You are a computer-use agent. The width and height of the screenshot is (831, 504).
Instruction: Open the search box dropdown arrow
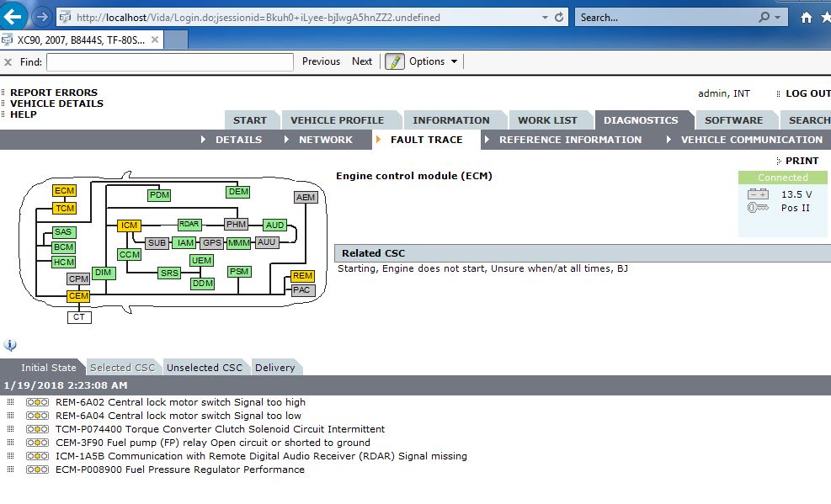[x=777, y=17]
